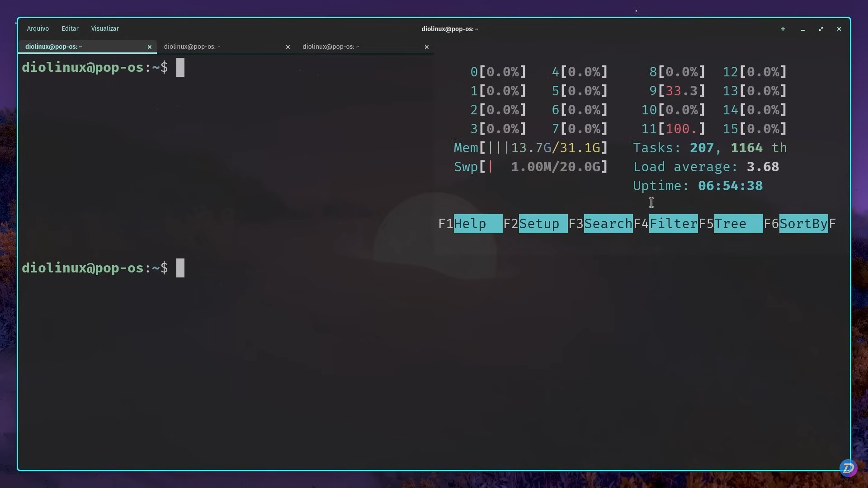Image resolution: width=868 pixels, height=488 pixels.
Task: Activate the Search function in htop
Action: 608,223
